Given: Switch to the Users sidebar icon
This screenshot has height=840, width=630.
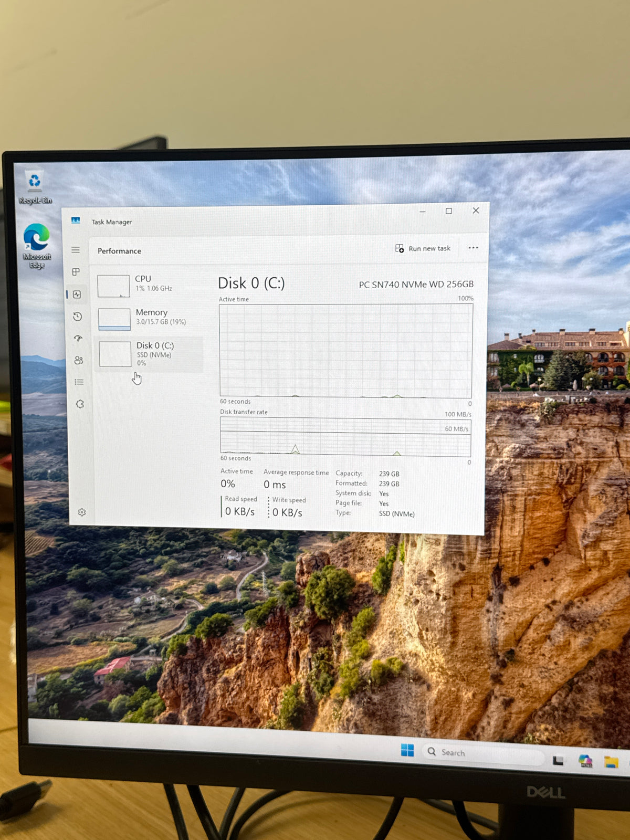Looking at the screenshot, I should click(x=79, y=360).
